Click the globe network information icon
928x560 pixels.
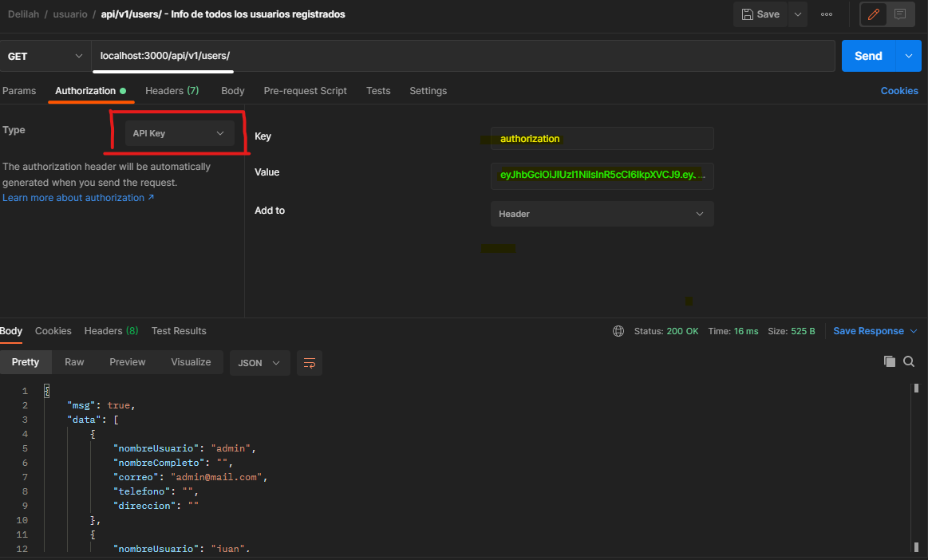click(x=618, y=331)
